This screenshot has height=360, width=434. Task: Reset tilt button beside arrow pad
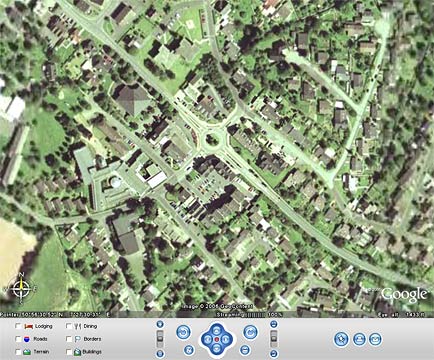245,350
